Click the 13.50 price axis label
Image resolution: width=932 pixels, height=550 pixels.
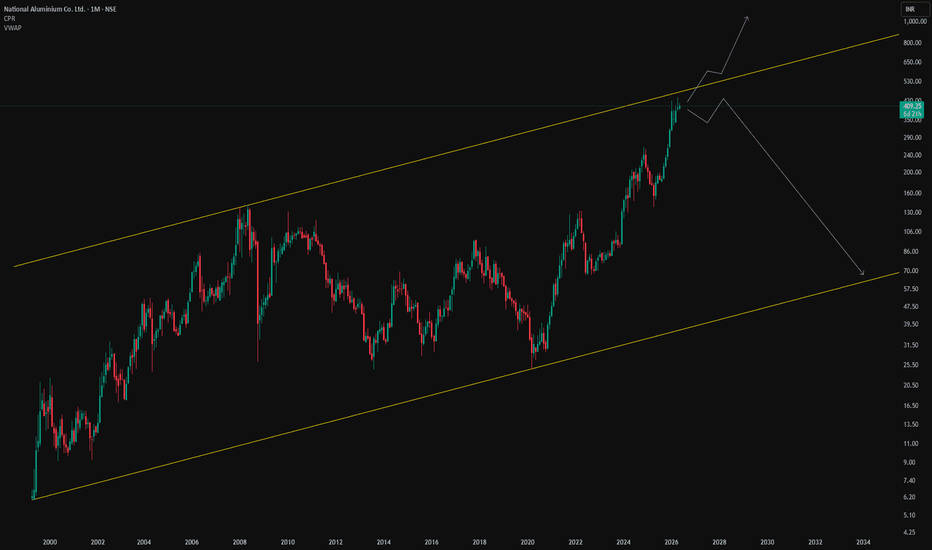tap(911, 424)
